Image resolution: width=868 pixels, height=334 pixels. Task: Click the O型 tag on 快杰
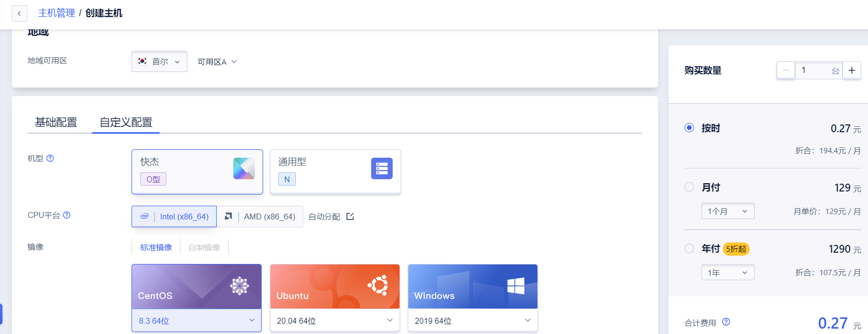[x=153, y=179]
